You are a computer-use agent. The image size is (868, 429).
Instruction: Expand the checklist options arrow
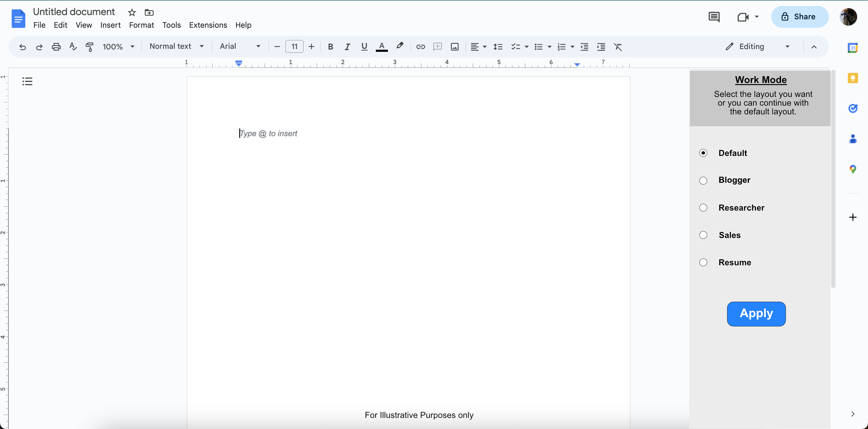(x=526, y=47)
